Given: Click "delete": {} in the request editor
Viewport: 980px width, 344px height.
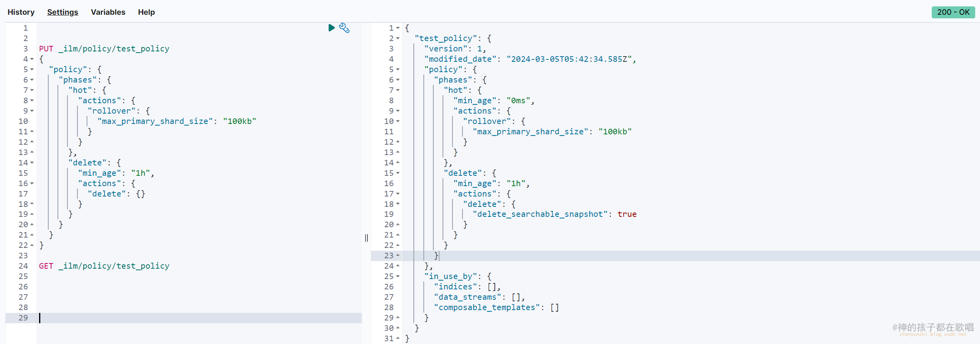Looking at the screenshot, I should (x=117, y=194).
